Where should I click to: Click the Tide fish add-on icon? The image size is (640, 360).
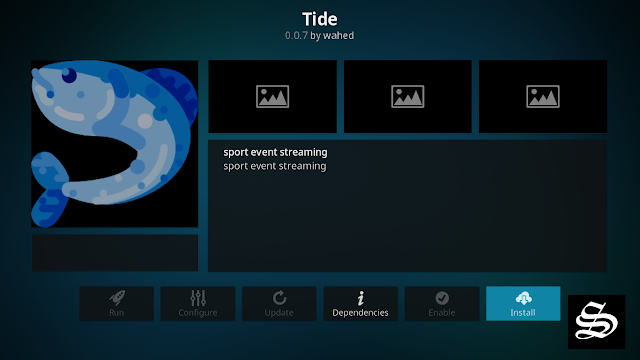click(115, 144)
